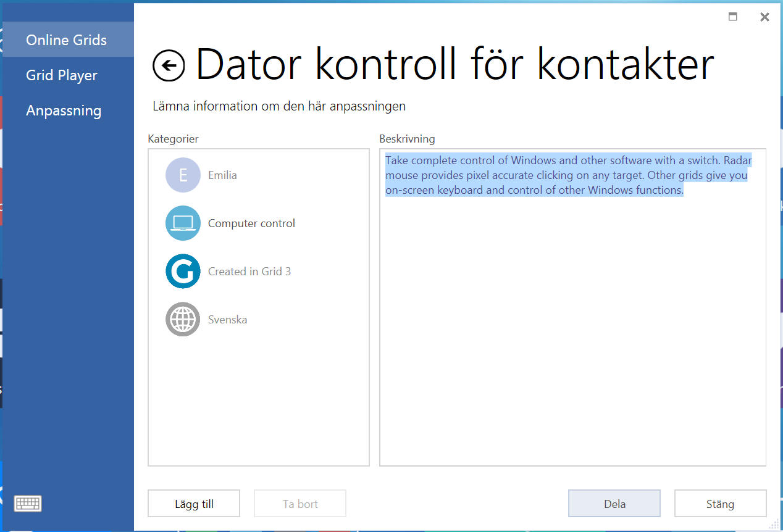Screen dimensions: 783x532
Task: Go back using the circled arrow icon
Action: coord(169,65)
